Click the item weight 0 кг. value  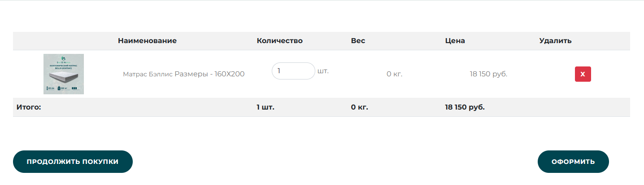click(394, 74)
